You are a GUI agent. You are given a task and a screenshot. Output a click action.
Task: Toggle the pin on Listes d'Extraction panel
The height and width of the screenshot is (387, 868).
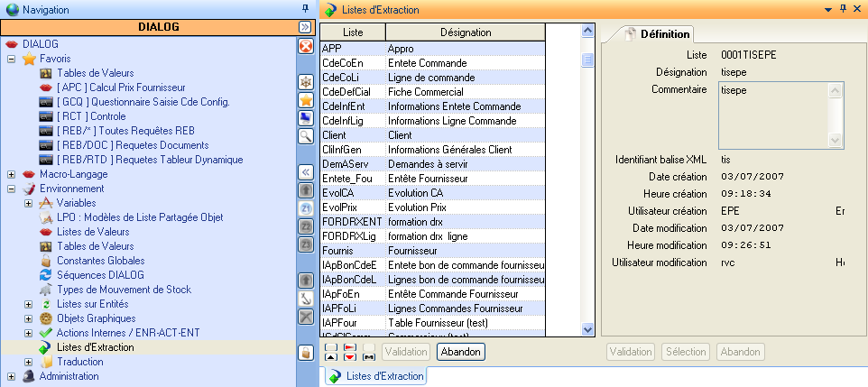point(843,8)
